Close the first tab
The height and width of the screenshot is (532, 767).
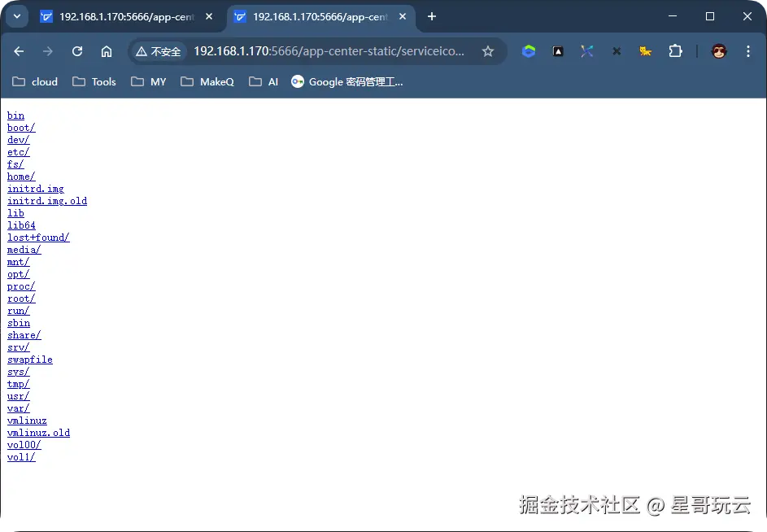(209, 16)
